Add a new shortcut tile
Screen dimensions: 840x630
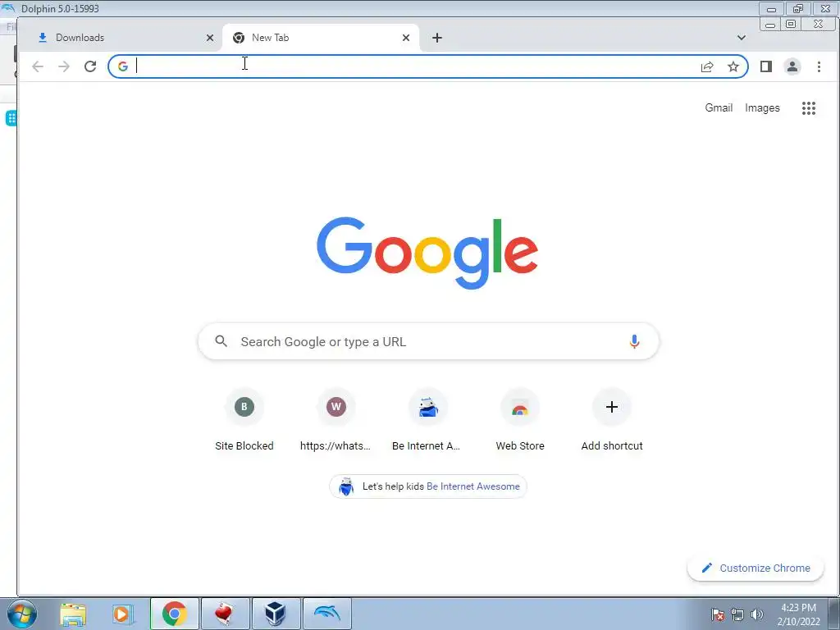[612, 421]
